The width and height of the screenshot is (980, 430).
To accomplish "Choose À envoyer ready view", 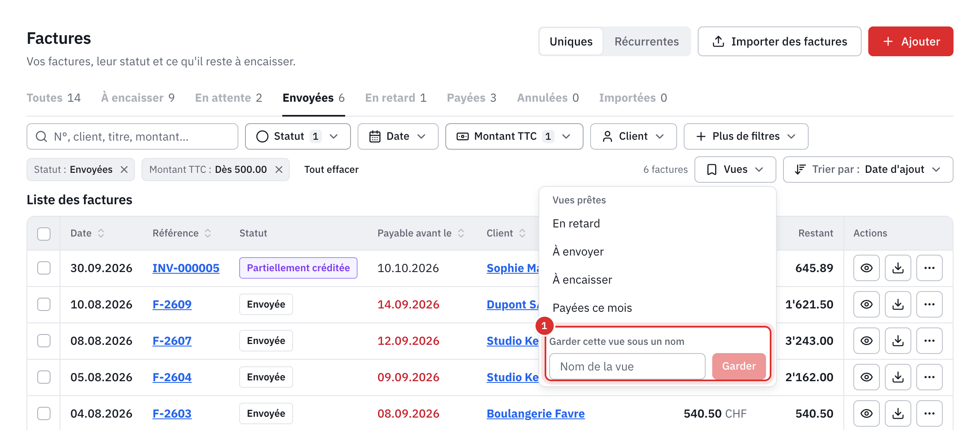I will click(657, 252).
